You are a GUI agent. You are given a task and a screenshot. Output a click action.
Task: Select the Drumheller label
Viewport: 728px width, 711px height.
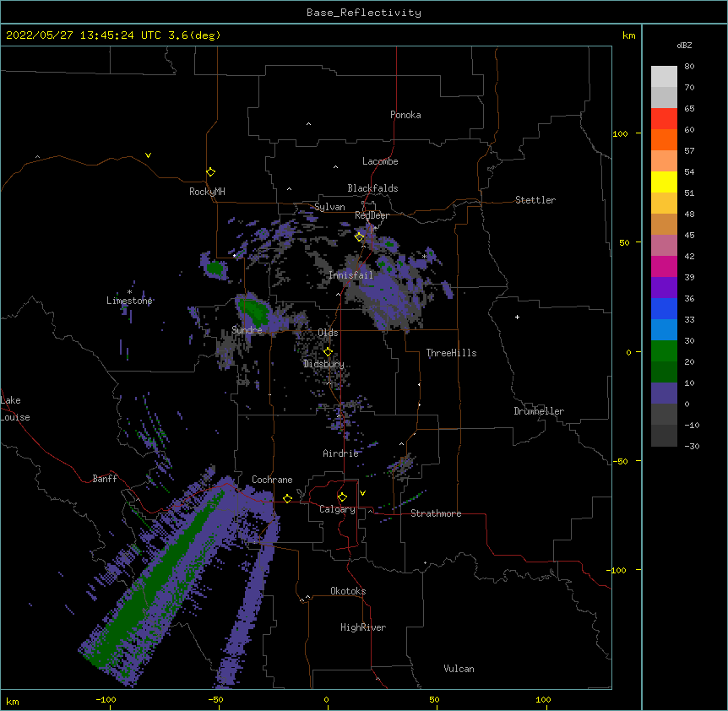[539, 411]
